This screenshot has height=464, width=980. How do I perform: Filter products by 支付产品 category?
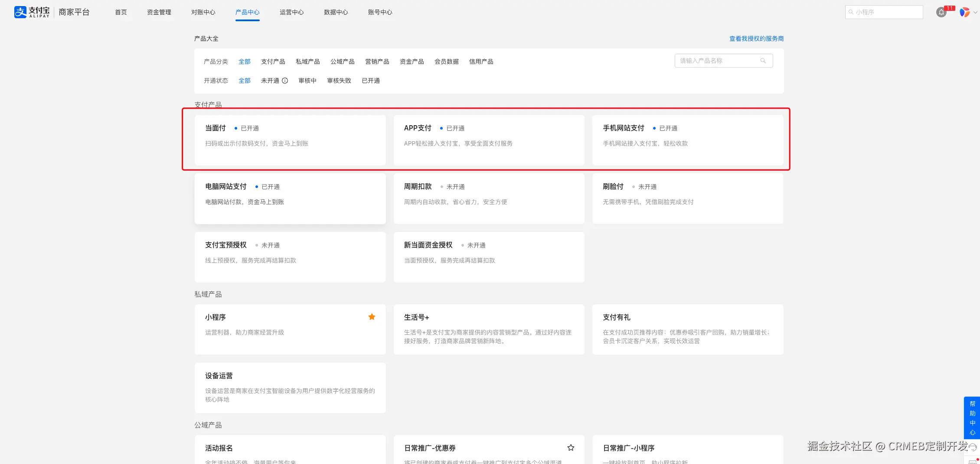coord(273,62)
